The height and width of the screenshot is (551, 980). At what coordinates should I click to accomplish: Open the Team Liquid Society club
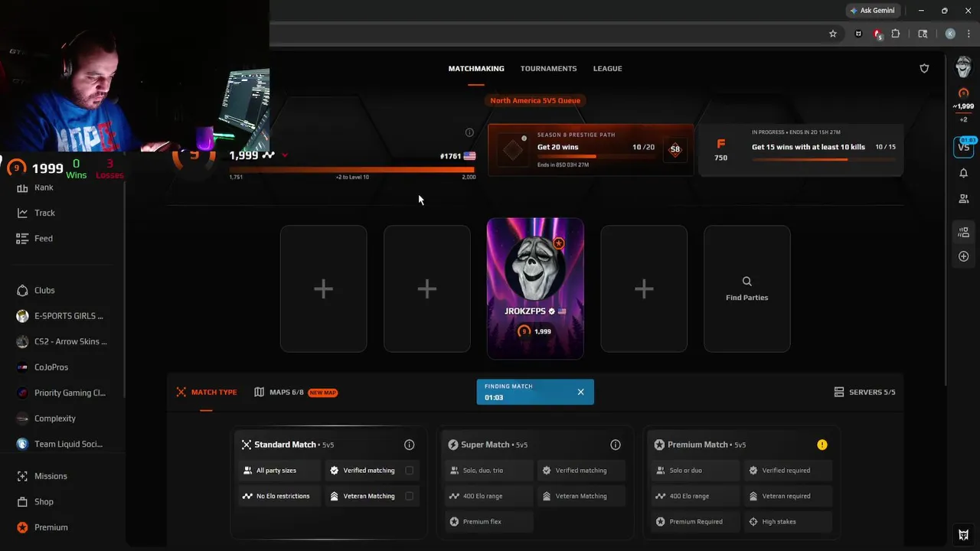(60, 444)
